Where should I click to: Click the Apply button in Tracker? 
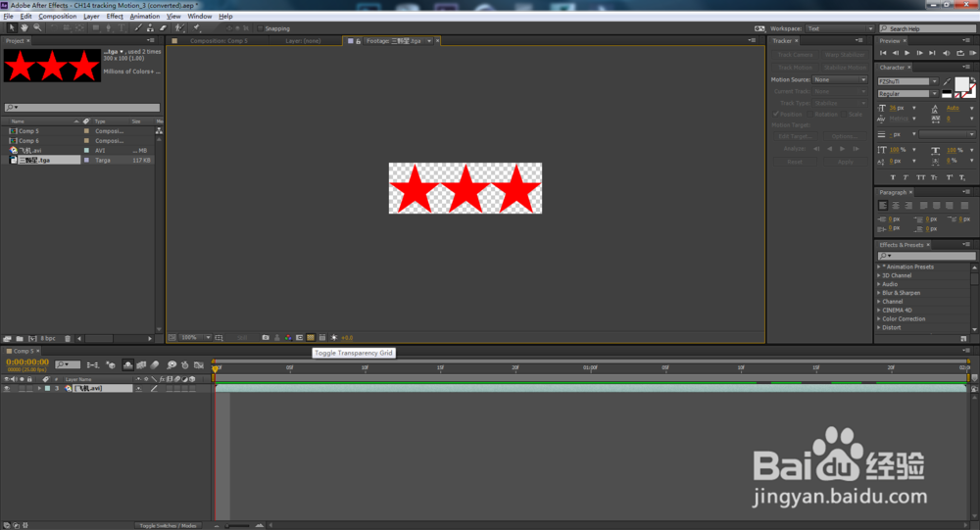845,162
